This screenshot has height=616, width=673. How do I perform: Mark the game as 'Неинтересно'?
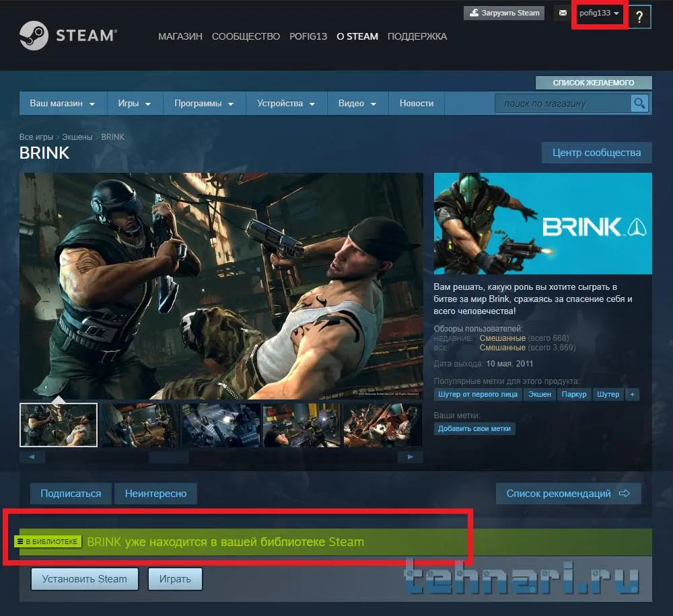[x=156, y=494]
